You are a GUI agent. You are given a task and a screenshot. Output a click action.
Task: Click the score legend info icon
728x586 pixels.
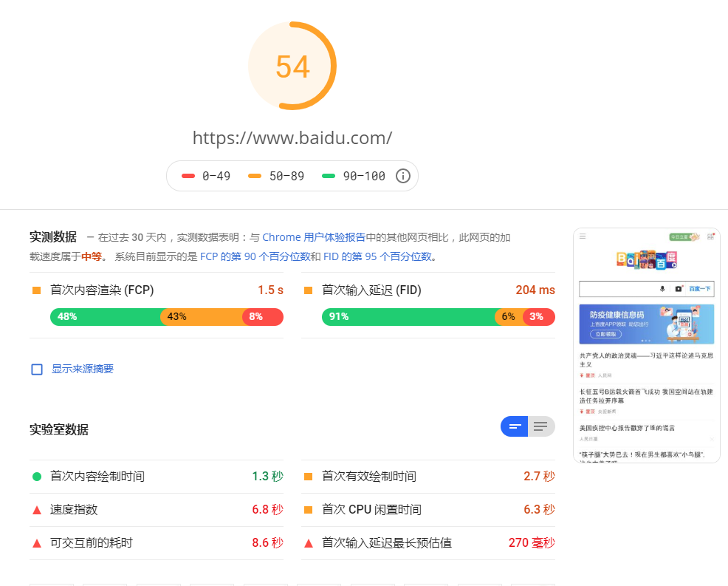[402, 176]
